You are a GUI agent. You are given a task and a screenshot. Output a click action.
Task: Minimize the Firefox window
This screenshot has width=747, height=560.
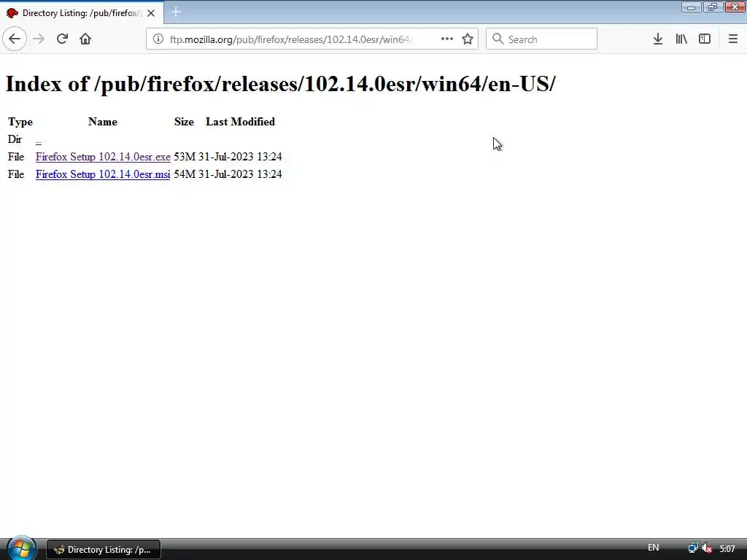[692, 7]
